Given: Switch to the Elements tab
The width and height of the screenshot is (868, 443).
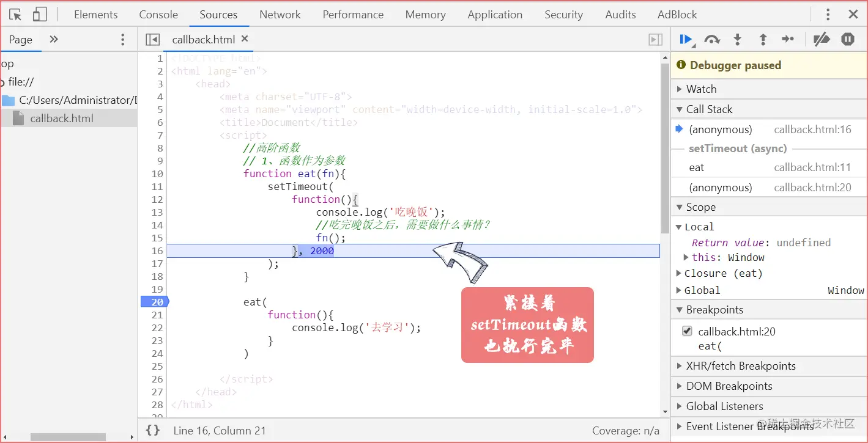Looking at the screenshot, I should (96, 15).
